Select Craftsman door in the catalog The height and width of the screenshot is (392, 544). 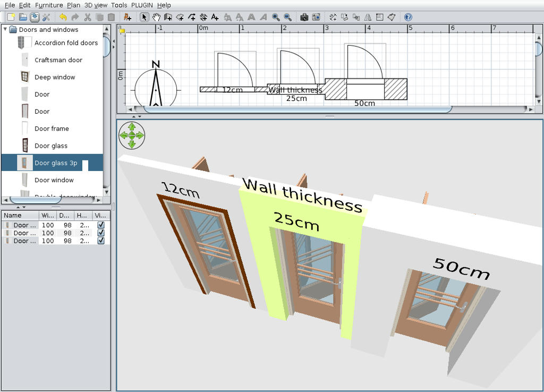[58, 60]
